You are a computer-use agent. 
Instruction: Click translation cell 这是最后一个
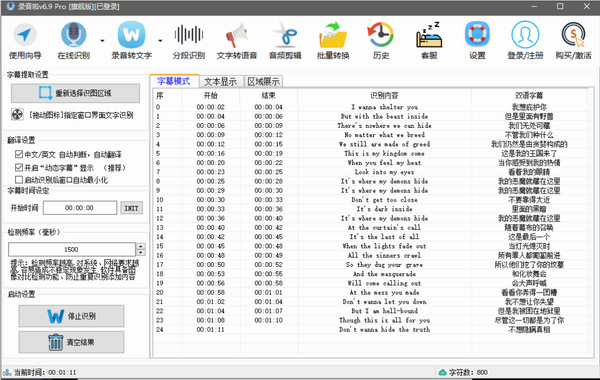(x=529, y=237)
